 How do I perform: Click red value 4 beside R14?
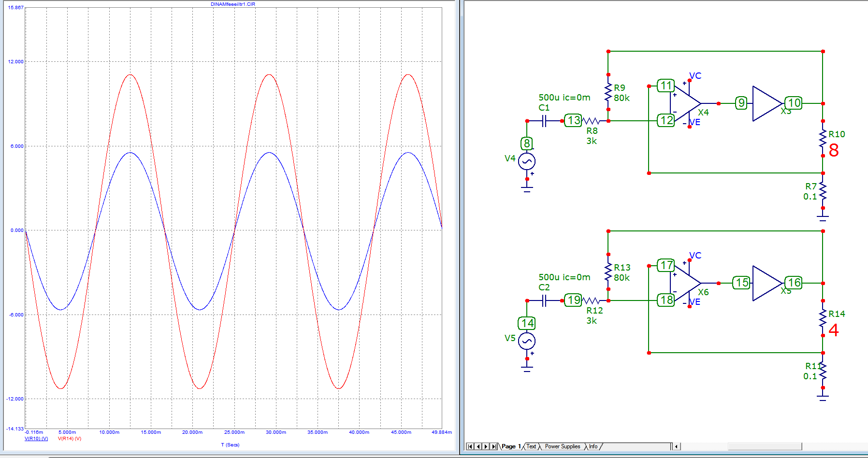point(834,330)
